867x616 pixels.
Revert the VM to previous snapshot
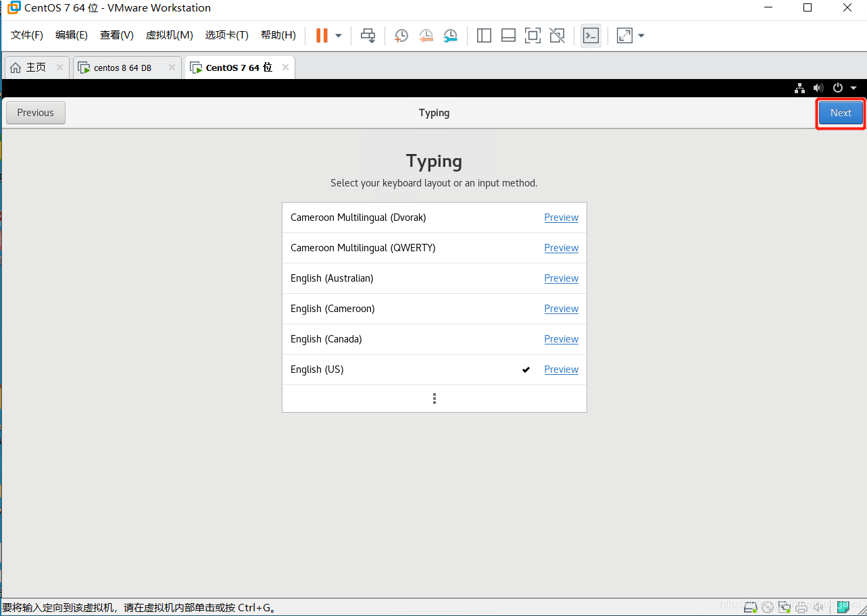(x=426, y=36)
